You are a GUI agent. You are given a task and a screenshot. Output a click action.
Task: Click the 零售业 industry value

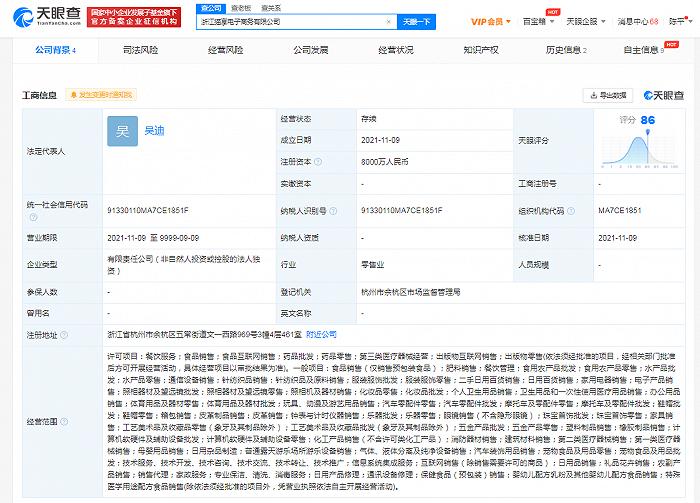point(372,265)
